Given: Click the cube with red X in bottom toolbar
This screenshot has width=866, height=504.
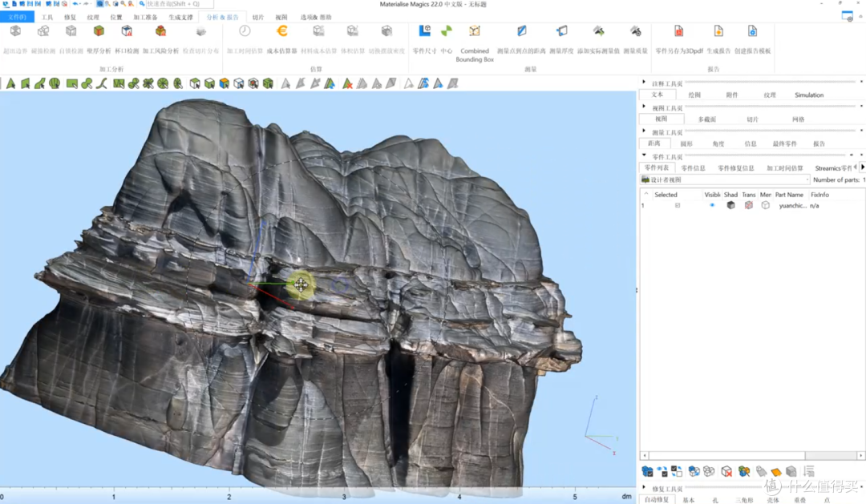Looking at the screenshot, I should [x=726, y=471].
